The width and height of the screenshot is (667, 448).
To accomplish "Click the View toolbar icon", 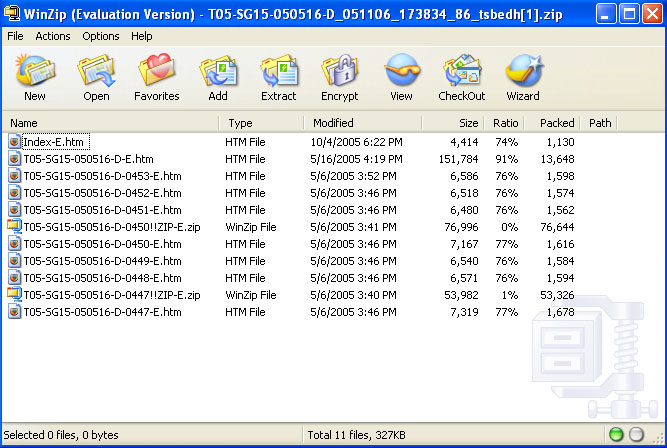I will coord(402,70).
